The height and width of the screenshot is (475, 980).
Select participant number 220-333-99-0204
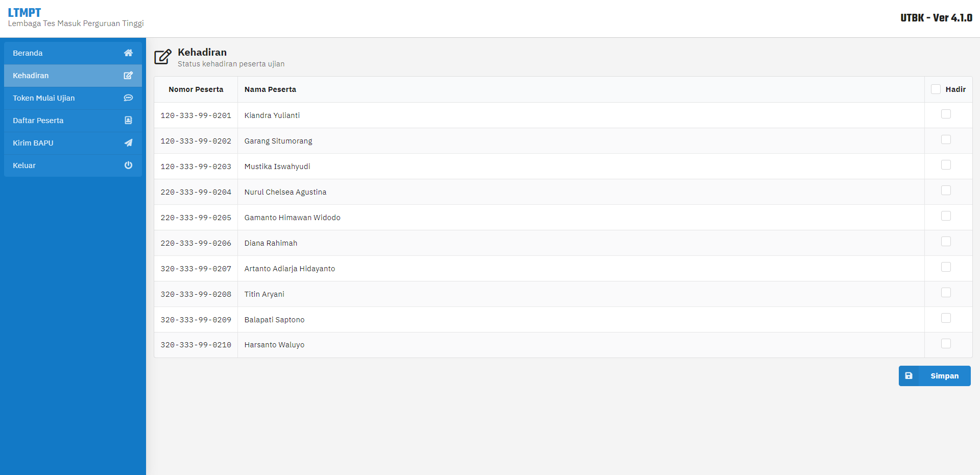pos(196,192)
